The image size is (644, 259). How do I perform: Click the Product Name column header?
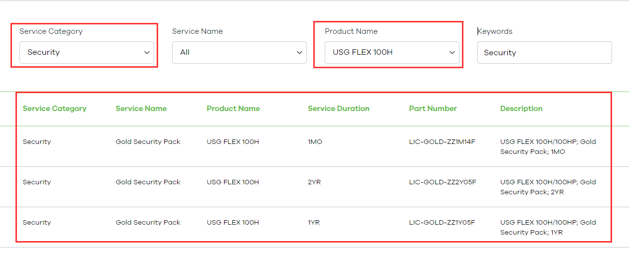(x=233, y=109)
